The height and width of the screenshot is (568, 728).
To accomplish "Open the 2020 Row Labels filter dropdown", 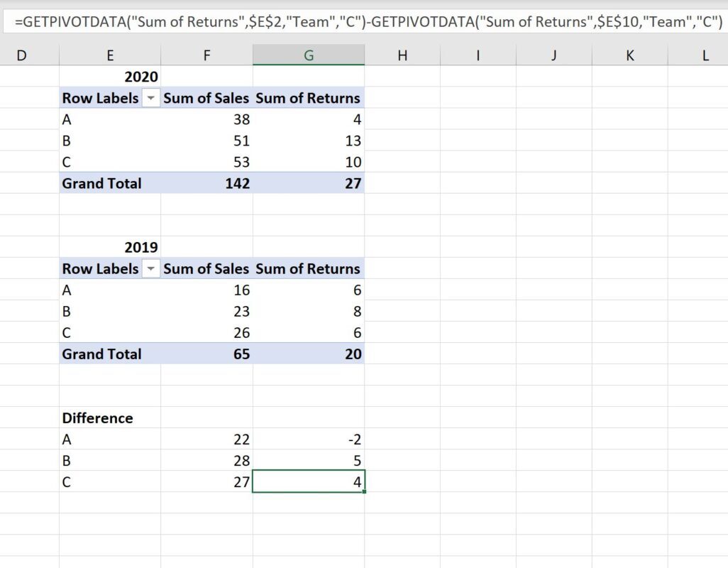I will click(x=150, y=98).
